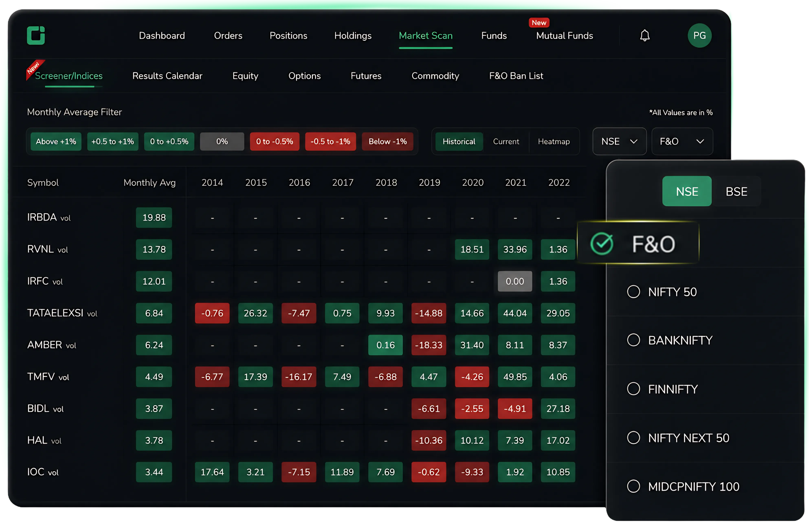The image size is (809, 532).
Task: Open the BIDL symbol row
Action: pos(45,408)
